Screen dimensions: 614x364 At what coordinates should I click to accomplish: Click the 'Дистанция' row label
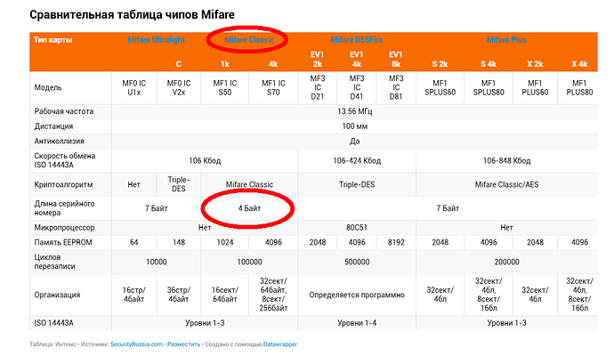(x=53, y=126)
